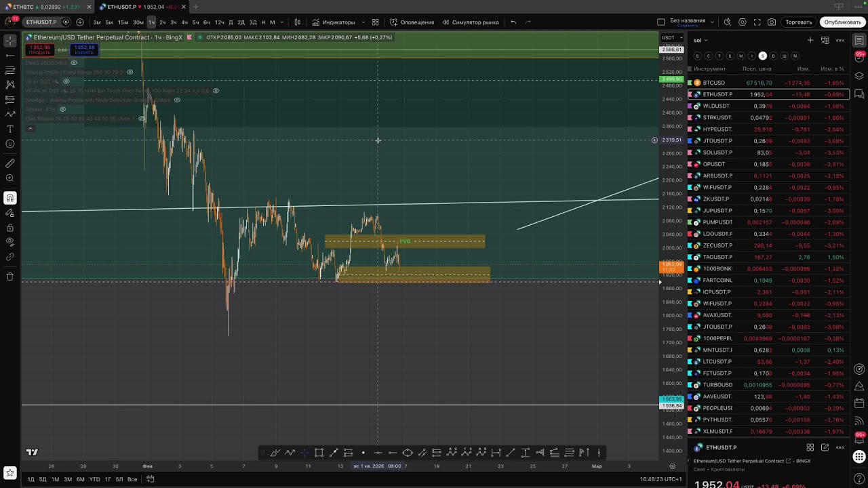This screenshot has height=488, width=868.
Task: Open the object tree layers icon
Action: 859,76
